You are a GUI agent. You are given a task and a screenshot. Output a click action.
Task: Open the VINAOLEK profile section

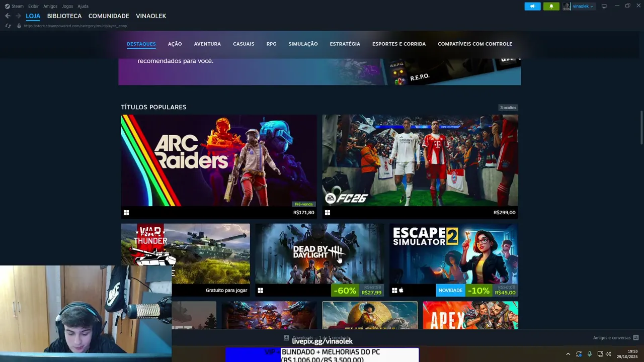pos(151,16)
